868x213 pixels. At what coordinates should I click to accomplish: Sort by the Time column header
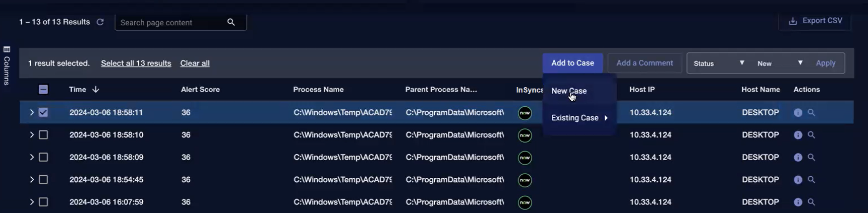click(78, 90)
